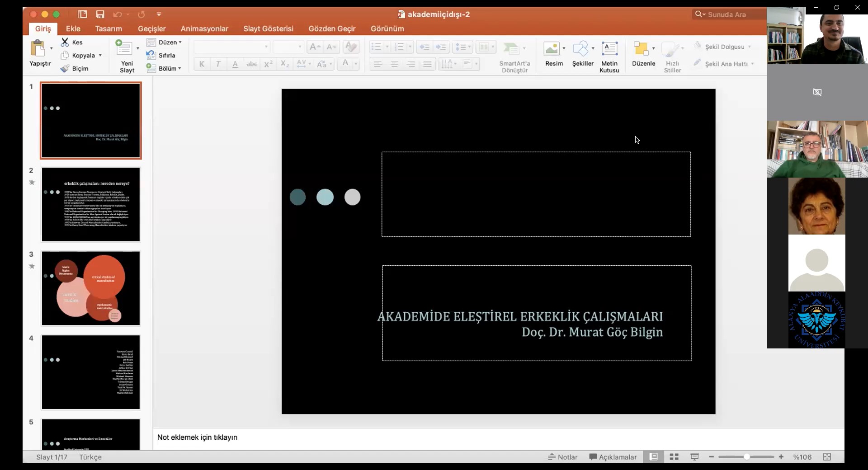The width and height of the screenshot is (868, 470).
Task: Click the Kes scissors icon
Action: click(65, 42)
